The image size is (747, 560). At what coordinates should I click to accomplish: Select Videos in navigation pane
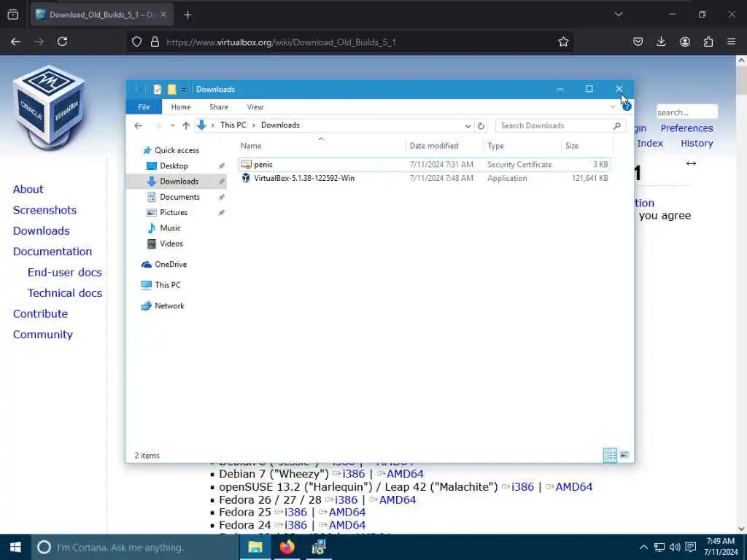click(171, 244)
